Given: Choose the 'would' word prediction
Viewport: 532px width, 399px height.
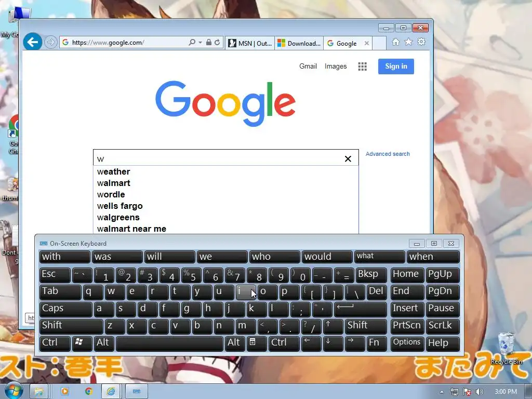Looking at the screenshot, I should pos(327,257).
